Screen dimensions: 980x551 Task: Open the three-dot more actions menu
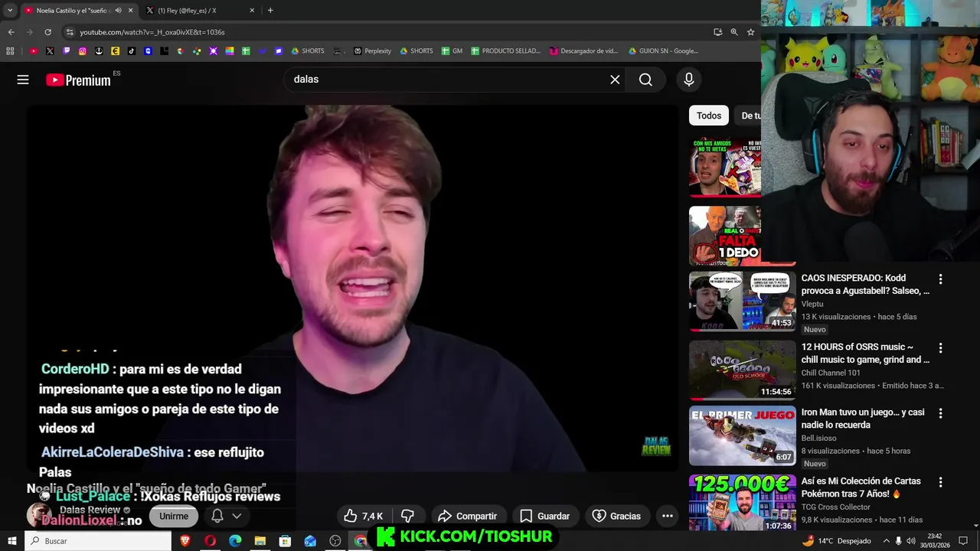[x=668, y=516]
